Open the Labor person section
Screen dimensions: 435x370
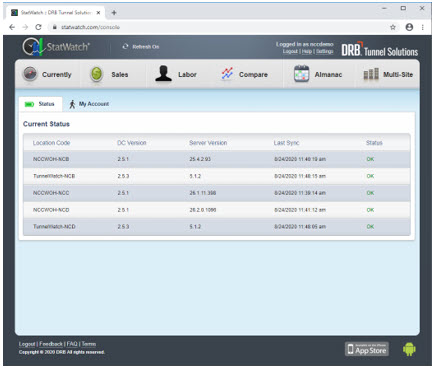[x=176, y=74]
